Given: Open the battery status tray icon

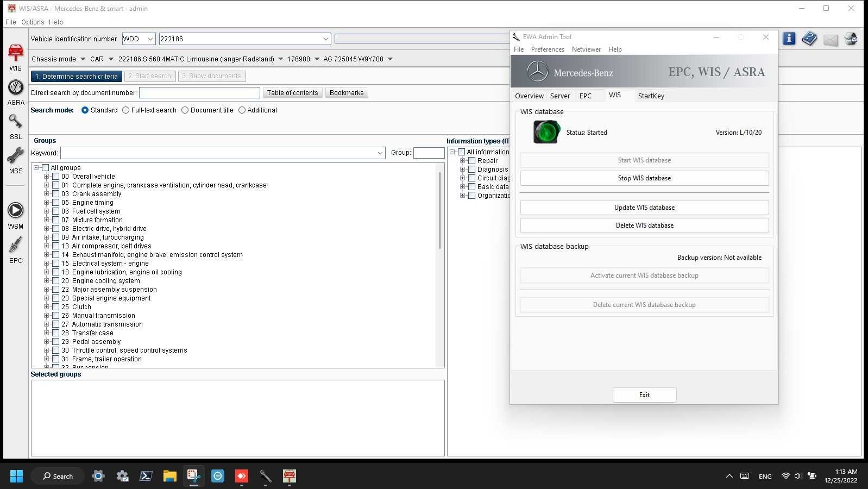Looking at the screenshot, I should (x=812, y=476).
